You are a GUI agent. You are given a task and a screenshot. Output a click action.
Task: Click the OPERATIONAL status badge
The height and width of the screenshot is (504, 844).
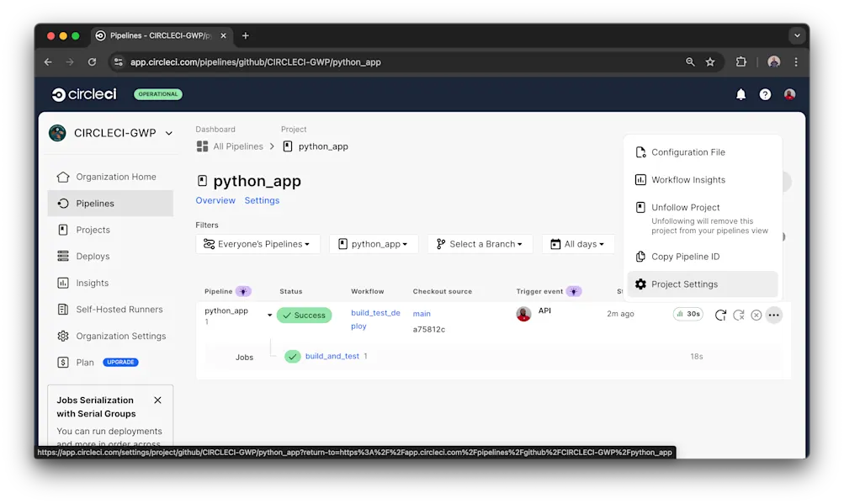point(157,94)
